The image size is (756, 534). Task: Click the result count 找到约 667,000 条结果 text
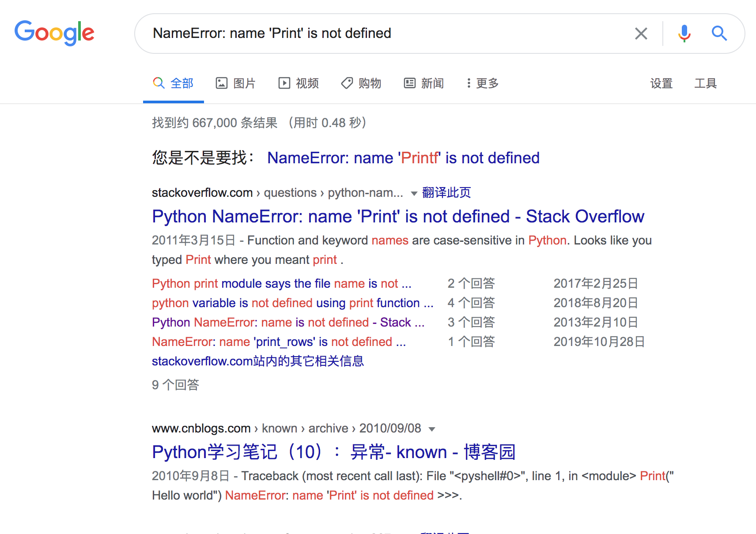pos(215,123)
